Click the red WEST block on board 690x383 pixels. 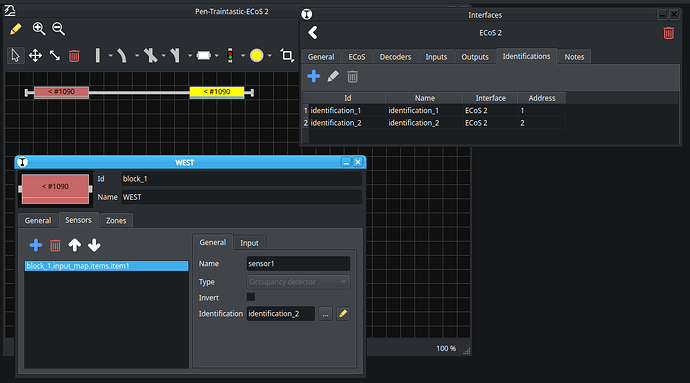[62, 92]
